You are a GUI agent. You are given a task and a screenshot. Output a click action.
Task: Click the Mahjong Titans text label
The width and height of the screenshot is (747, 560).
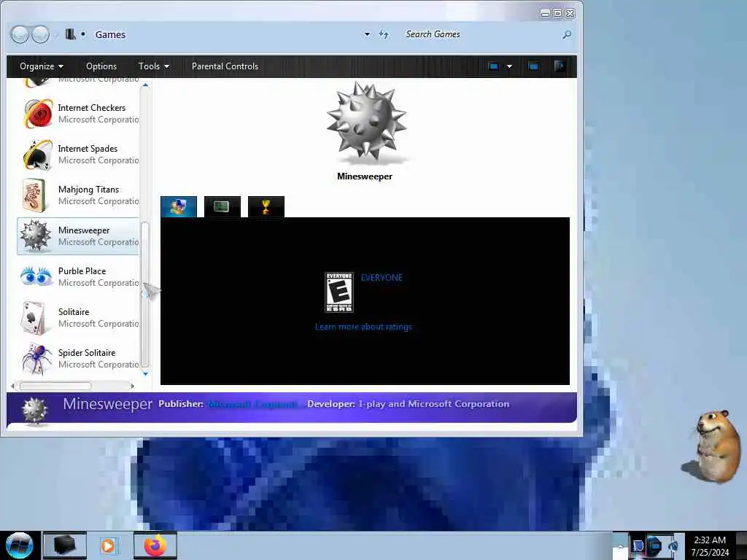pos(88,190)
